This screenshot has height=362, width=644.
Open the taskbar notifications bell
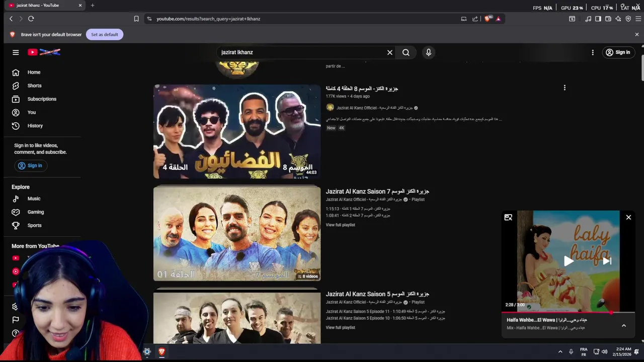click(x=636, y=351)
